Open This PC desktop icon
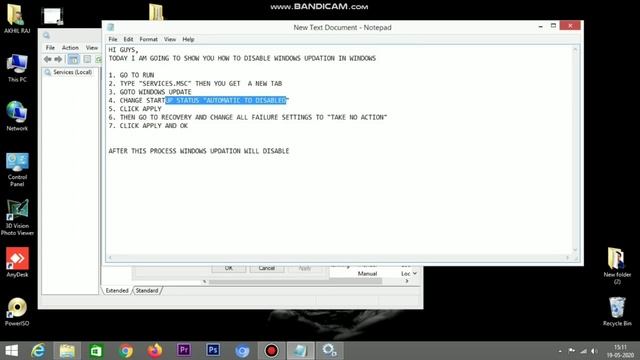Image resolution: width=640 pixels, height=360 pixels. tap(17, 67)
